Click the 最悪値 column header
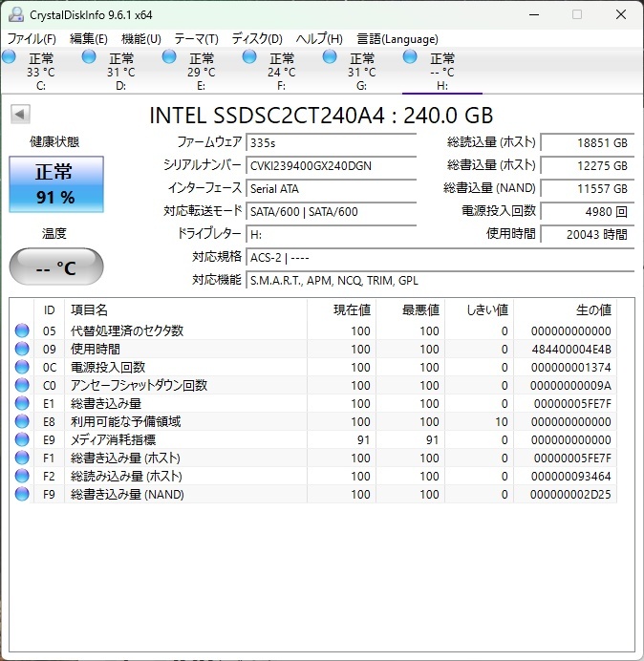The width and height of the screenshot is (644, 661). click(x=410, y=310)
